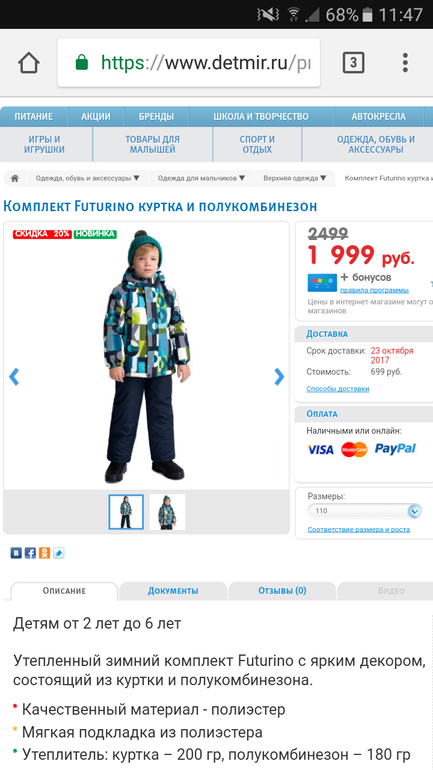
Task: Show the previous product image arrow
Action: (14, 377)
